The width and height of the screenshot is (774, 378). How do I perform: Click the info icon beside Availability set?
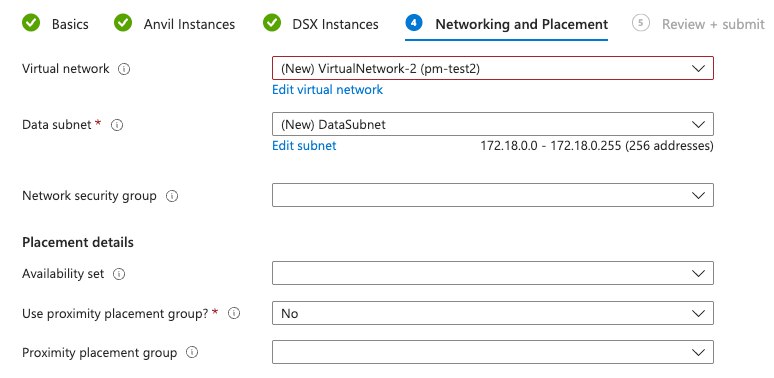[x=119, y=274]
